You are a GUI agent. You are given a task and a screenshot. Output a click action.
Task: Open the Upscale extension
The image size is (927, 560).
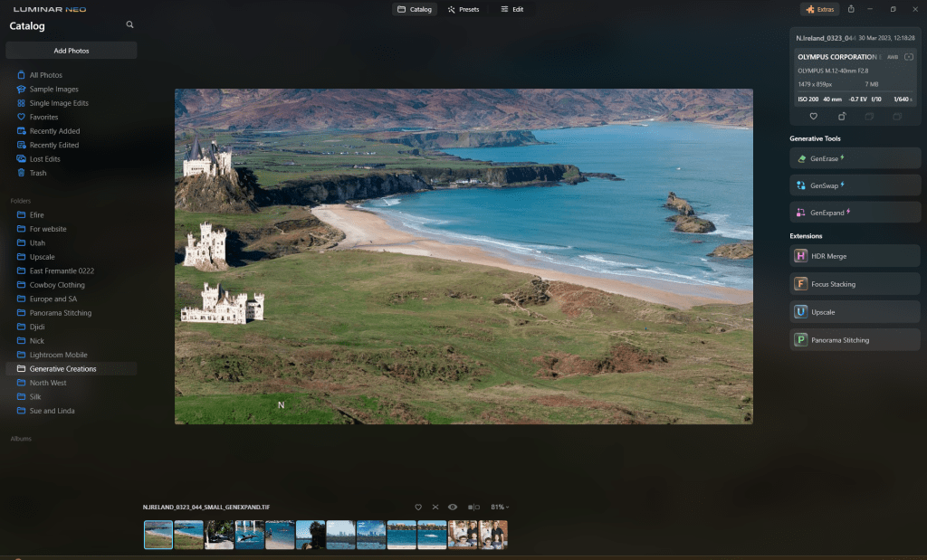pos(854,311)
